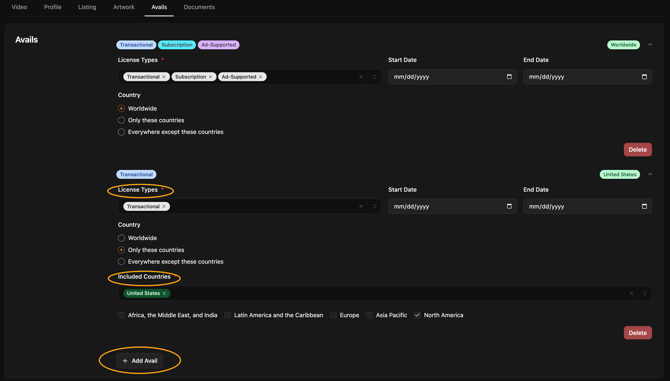Click United States avail Start Date field
The width and height of the screenshot is (670, 381).
[452, 206]
